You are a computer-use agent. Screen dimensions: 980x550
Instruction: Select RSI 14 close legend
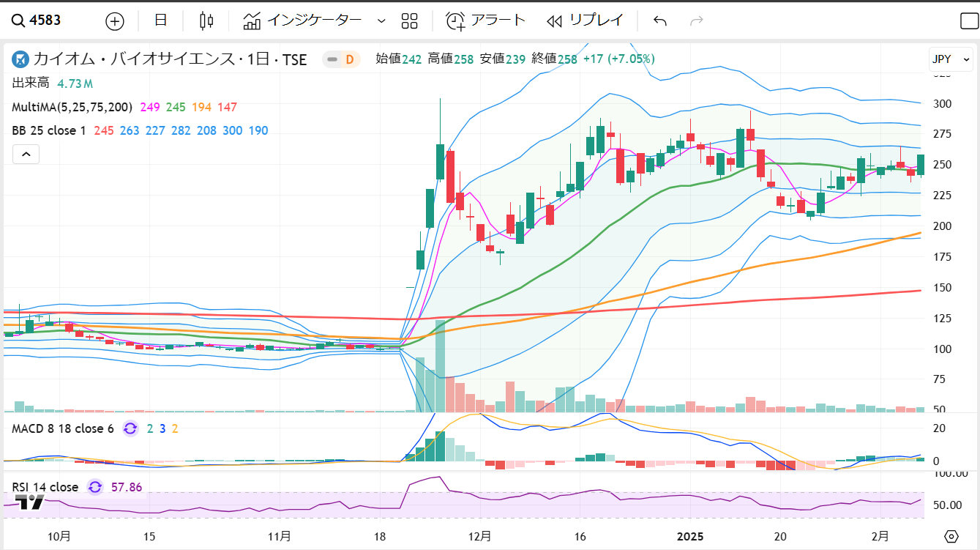point(45,487)
